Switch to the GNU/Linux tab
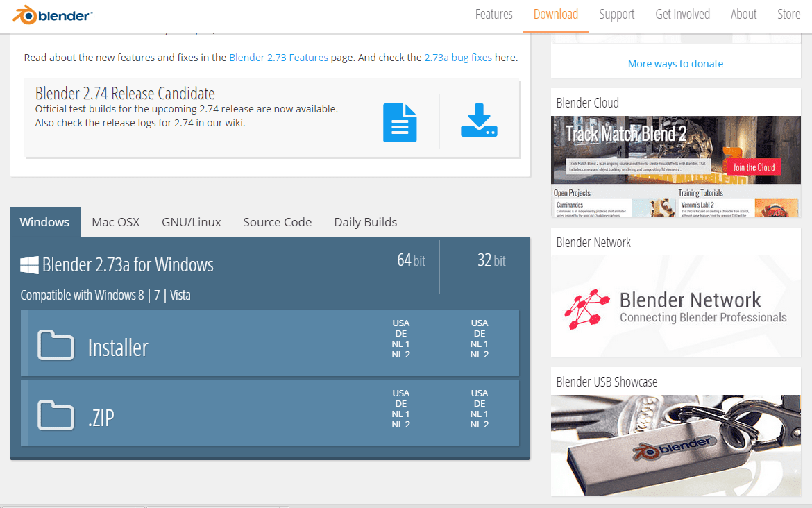The height and width of the screenshot is (508, 812). coord(191,221)
